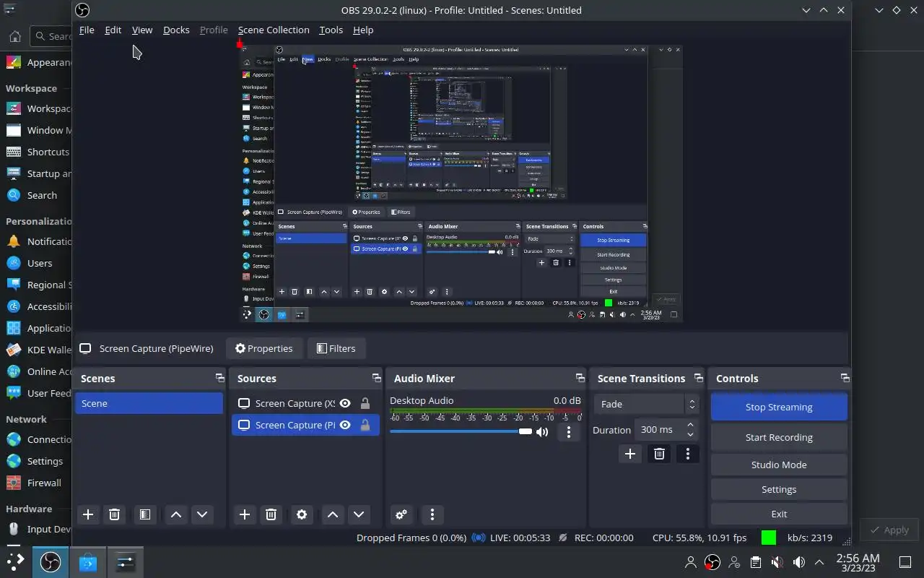Click the preview canvas thumbnail
Image resolution: width=924 pixels, height=578 pixels.
click(x=461, y=184)
